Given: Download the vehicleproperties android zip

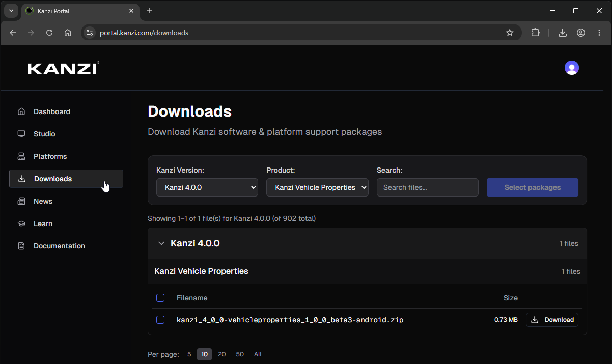Looking at the screenshot, I should pos(552,320).
